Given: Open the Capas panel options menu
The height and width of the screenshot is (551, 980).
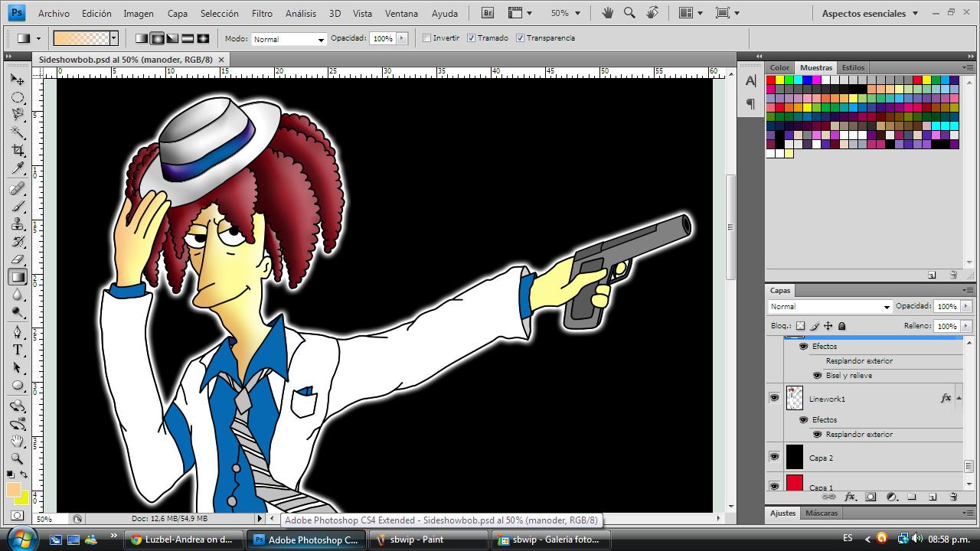Looking at the screenshot, I should [x=968, y=291].
